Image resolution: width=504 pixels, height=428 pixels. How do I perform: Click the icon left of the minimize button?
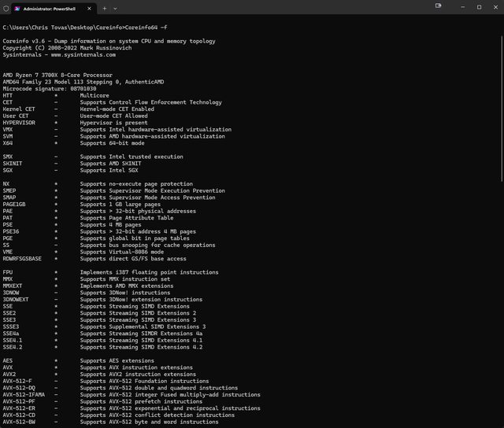pyautogui.click(x=438, y=7)
